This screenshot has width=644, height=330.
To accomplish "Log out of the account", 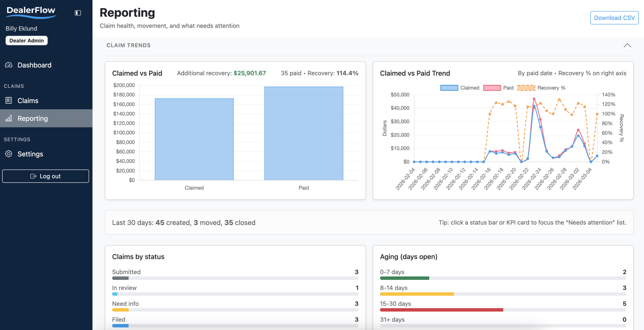I will click(46, 176).
